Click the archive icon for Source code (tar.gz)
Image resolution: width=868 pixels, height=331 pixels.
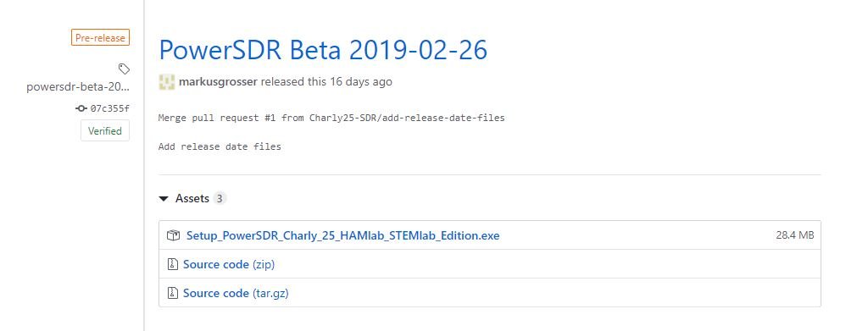click(173, 293)
